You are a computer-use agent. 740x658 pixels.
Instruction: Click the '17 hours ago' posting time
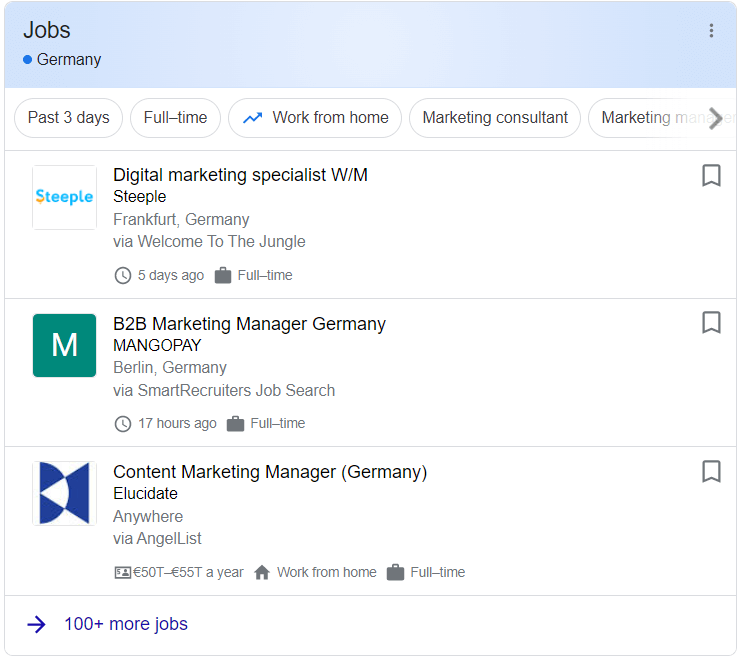pos(177,423)
